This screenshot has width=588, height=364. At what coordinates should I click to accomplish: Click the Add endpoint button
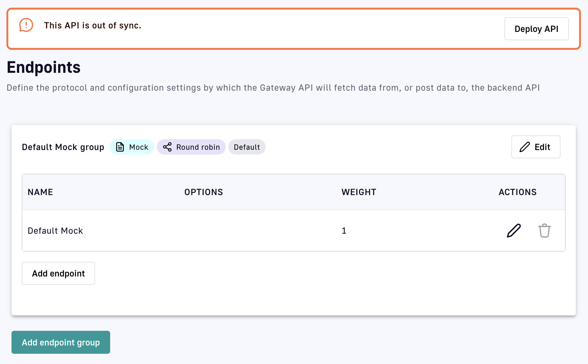pyautogui.click(x=58, y=273)
